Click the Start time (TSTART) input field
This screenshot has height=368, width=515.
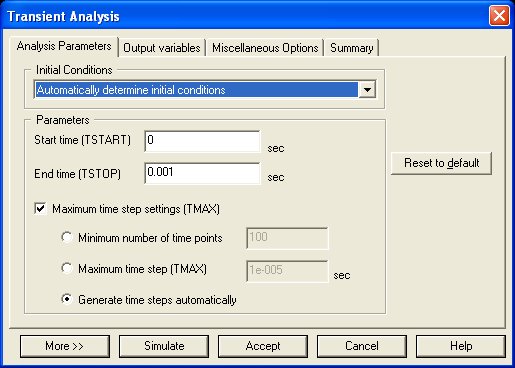point(202,141)
